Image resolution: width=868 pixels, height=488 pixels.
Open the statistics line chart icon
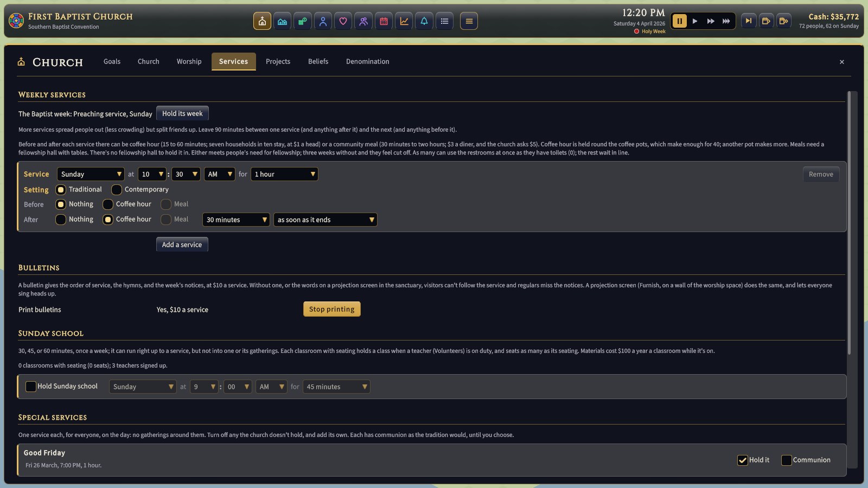[404, 21]
